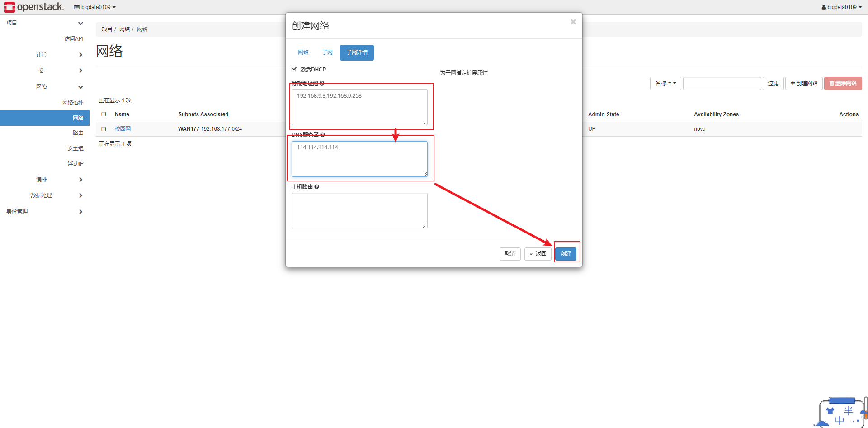Image resolution: width=868 pixels, height=428 pixels.
Task: Check the 校园网 row checkbox
Action: 104,129
